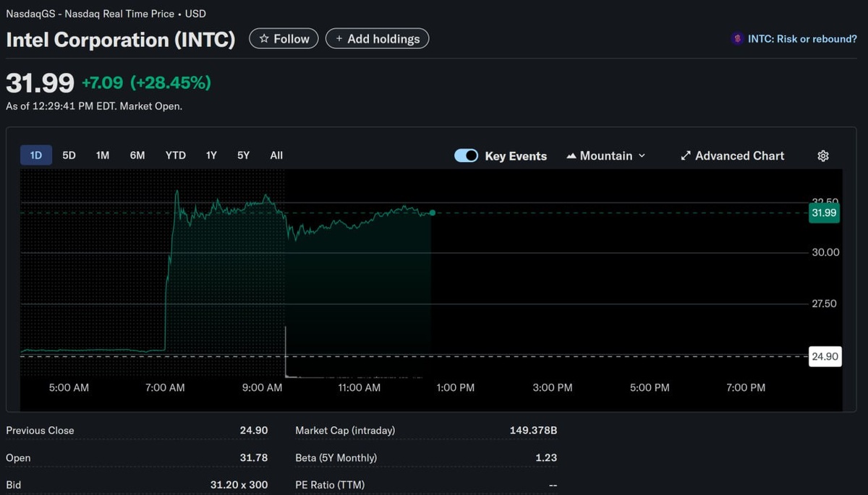This screenshot has width=868, height=495.
Task: Click the 7:00 AM time axis label
Action: click(x=165, y=388)
